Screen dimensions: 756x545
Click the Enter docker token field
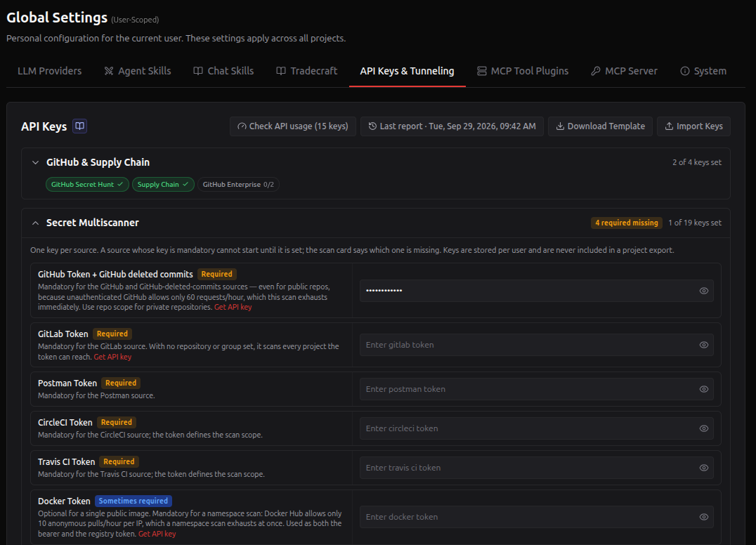pos(536,517)
